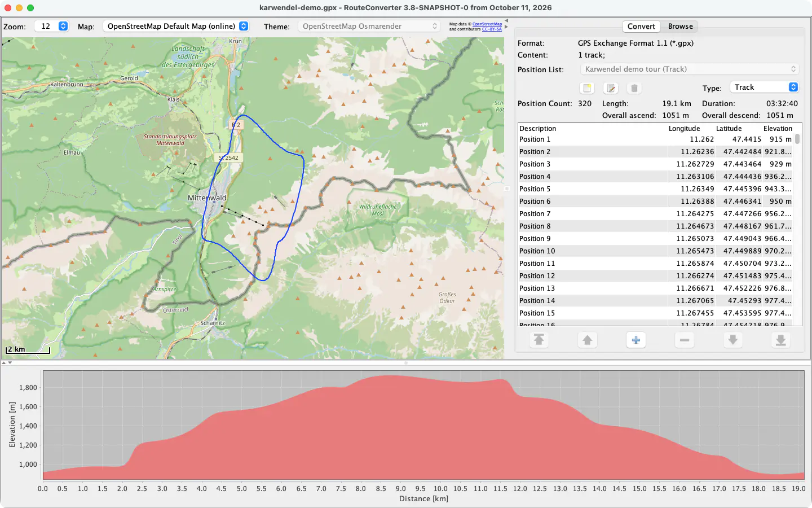
Task: Move the selected position to the top
Action: 539,340
